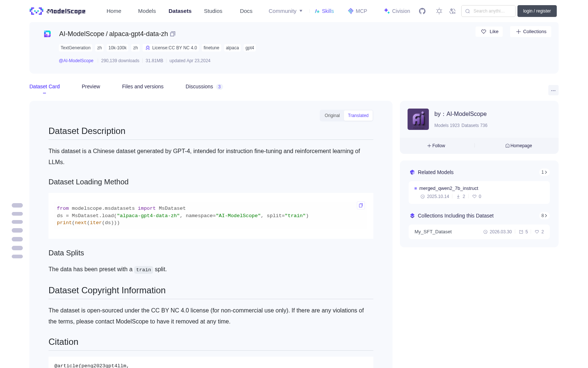Viewport: 588px width, 368px height.
Task: Open the Skills page
Action: tap(324, 11)
